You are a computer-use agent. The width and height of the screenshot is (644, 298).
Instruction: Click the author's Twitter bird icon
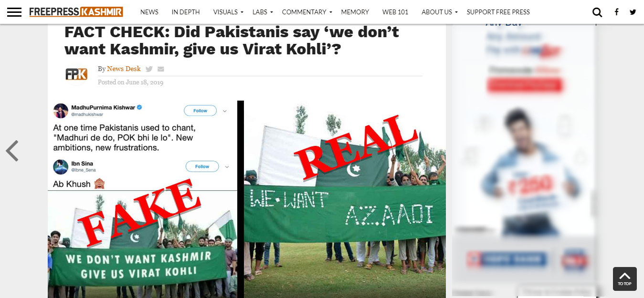tap(149, 69)
